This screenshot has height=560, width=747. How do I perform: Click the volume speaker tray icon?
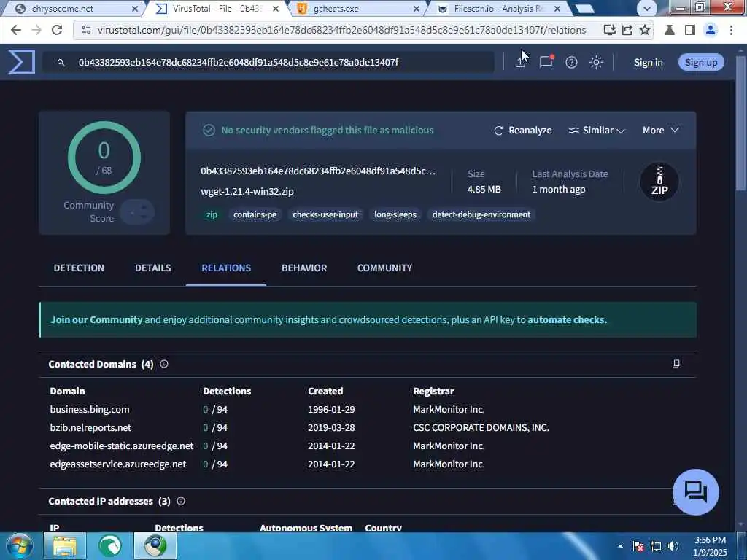click(673, 546)
